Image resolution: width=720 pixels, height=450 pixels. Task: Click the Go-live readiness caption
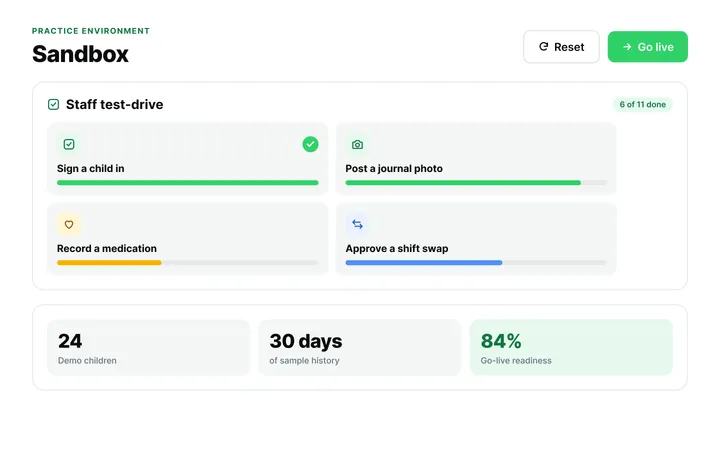516,361
